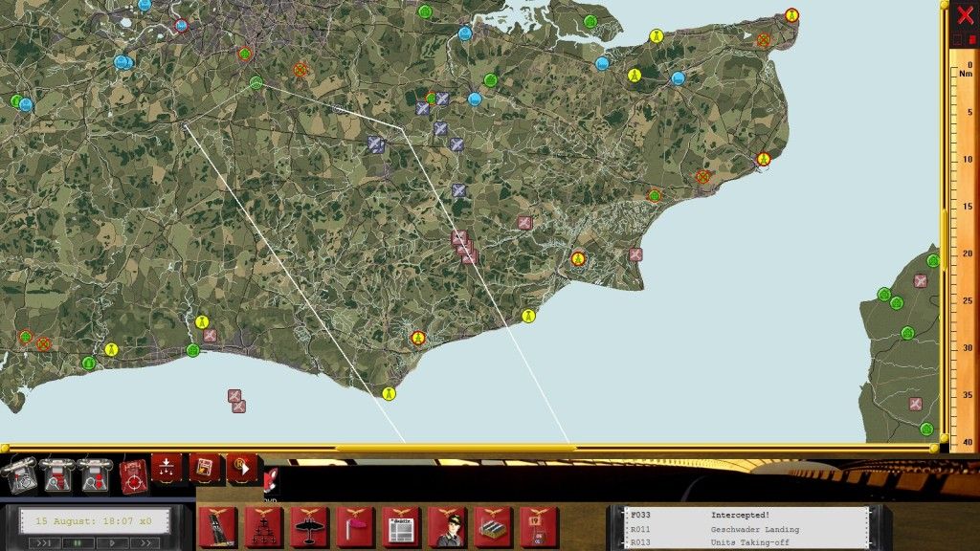Click the date display '15 August: 18:07 x0'
Viewport: 980px width, 551px height.
coord(94,520)
